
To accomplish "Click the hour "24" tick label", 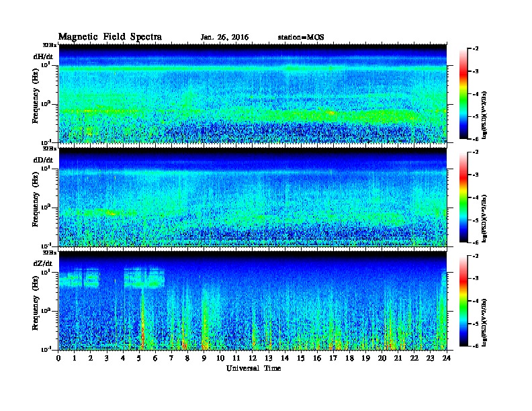I will click(x=447, y=358).
